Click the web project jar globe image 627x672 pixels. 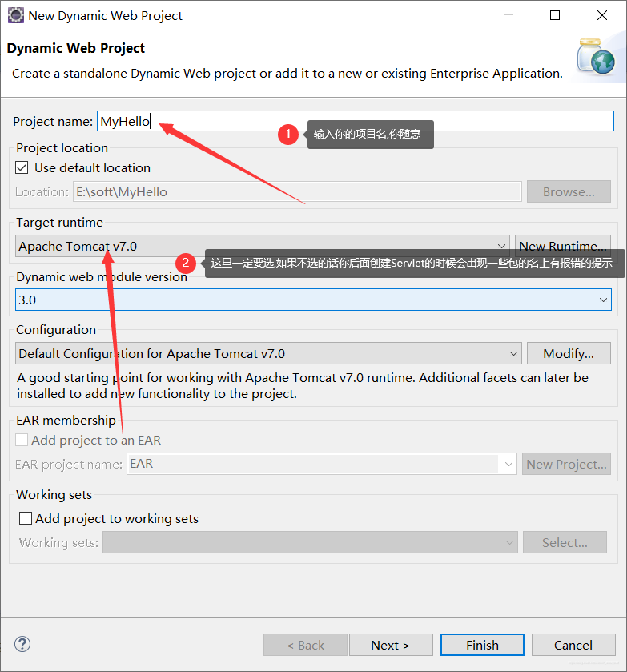pyautogui.click(x=596, y=57)
